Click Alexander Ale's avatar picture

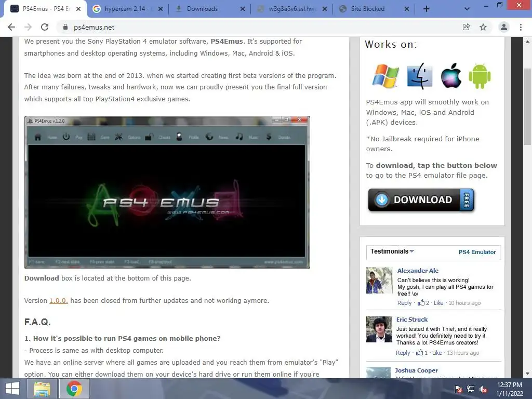point(379,280)
